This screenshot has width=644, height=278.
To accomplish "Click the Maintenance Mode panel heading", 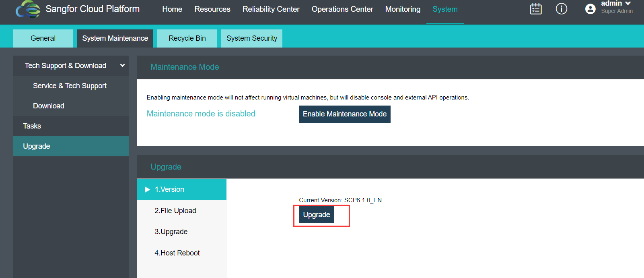I will pos(185,67).
